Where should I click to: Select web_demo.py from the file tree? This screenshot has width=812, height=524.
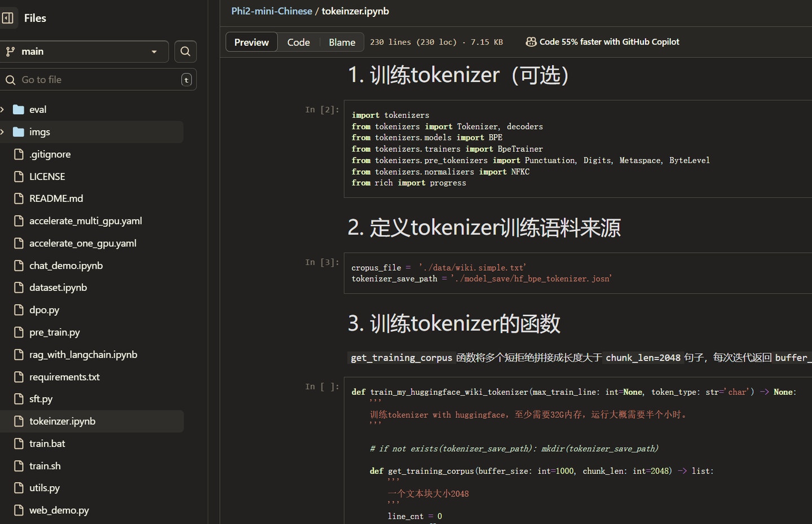tap(59, 510)
